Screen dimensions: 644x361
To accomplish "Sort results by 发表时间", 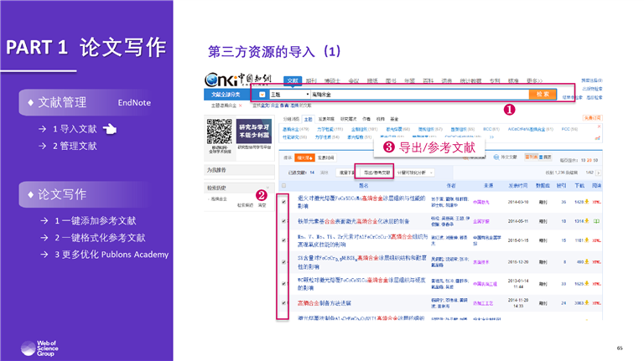I will [325, 157].
